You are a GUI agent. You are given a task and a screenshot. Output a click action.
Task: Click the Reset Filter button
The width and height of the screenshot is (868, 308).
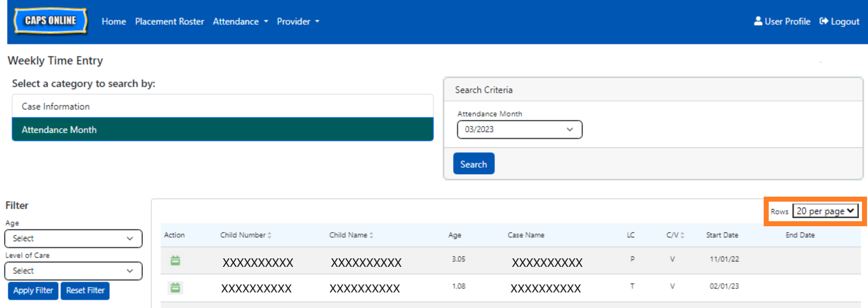point(85,290)
